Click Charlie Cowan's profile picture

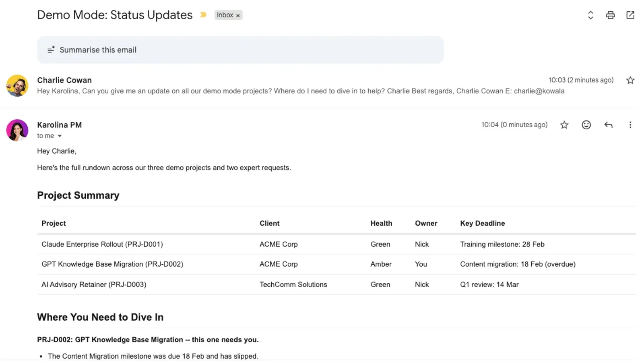(17, 85)
